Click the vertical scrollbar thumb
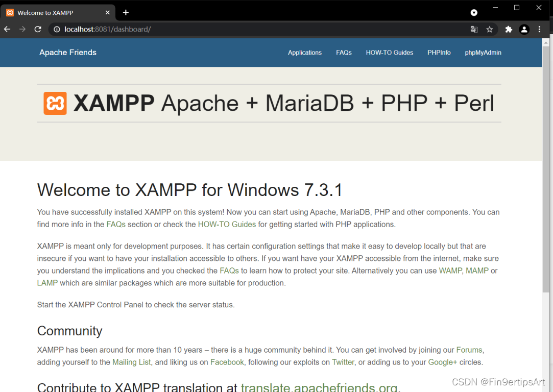 tap(545, 169)
